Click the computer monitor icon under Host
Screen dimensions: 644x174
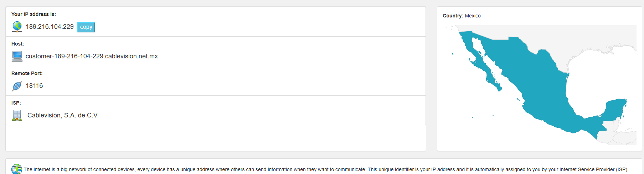[x=17, y=56]
